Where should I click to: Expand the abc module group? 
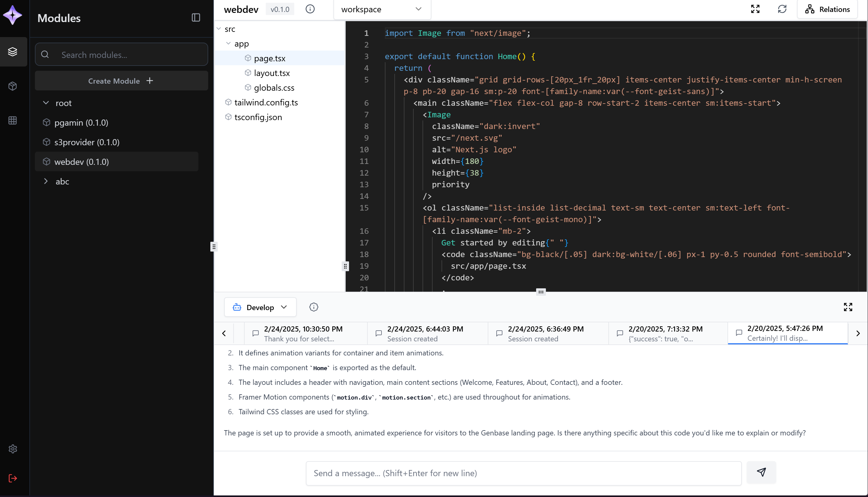[x=46, y=181]
